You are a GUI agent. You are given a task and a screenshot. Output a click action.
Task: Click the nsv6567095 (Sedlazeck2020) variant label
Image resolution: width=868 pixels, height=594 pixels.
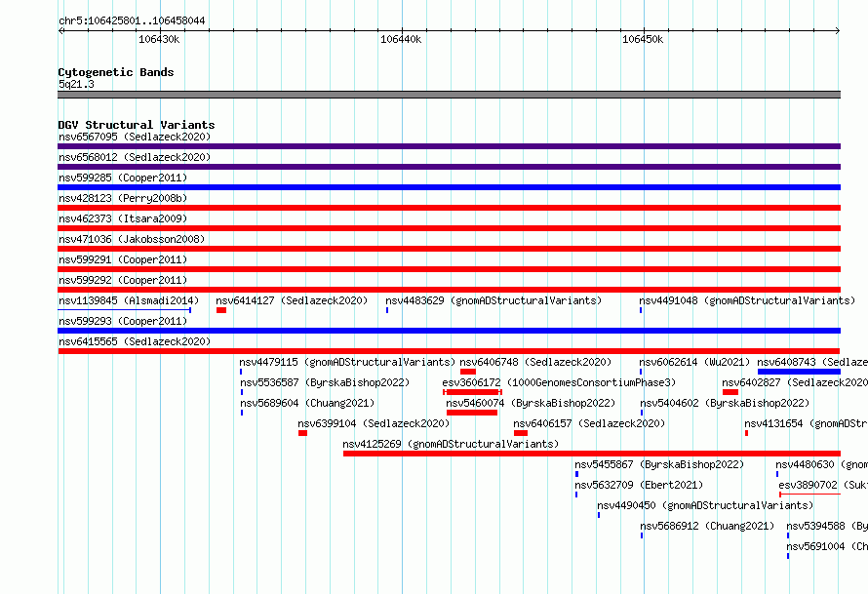click(135, 137)
